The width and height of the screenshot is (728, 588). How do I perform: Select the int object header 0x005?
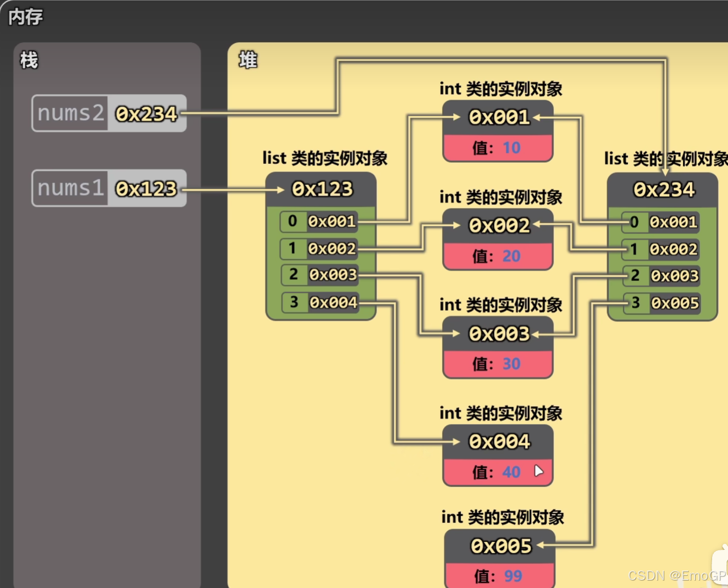(x=501, y=546)
